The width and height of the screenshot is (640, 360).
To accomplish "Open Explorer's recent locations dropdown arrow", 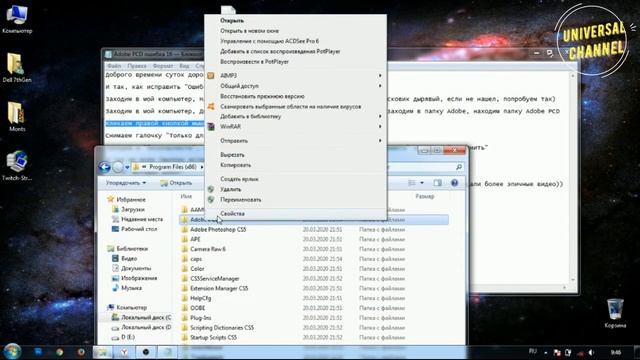I will pos(127,167).
